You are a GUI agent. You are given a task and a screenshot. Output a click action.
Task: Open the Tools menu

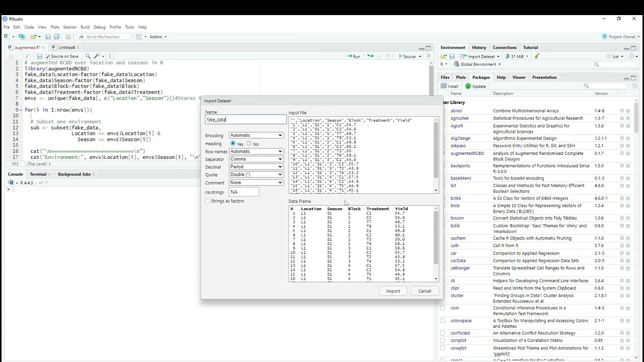(x=129, y=27)
